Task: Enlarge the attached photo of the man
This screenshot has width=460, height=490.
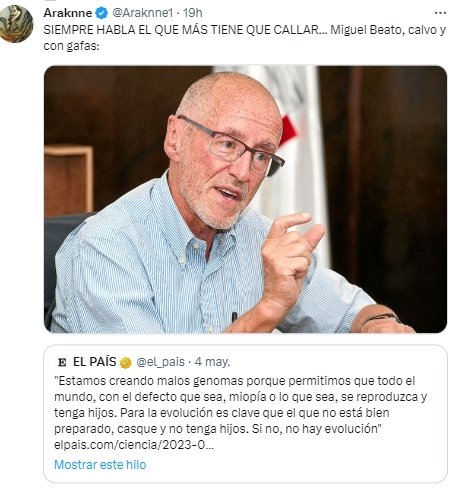Action: [245, 199]
